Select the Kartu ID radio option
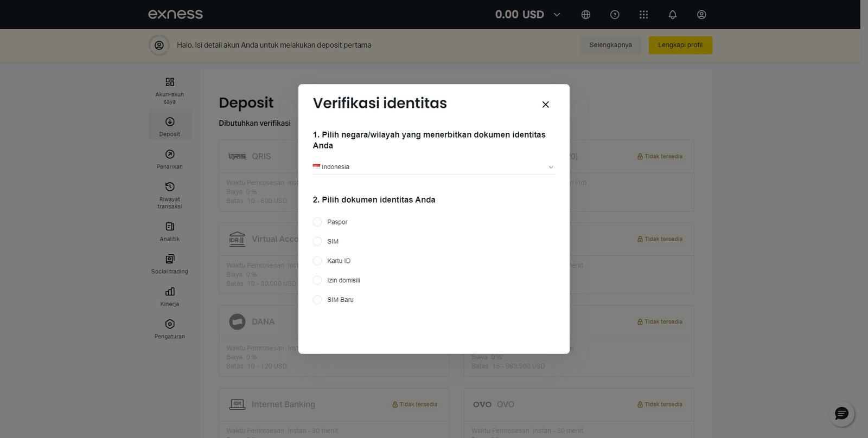Screen dimensions: 868x438 pyautogui.click(x=317, y=261)
